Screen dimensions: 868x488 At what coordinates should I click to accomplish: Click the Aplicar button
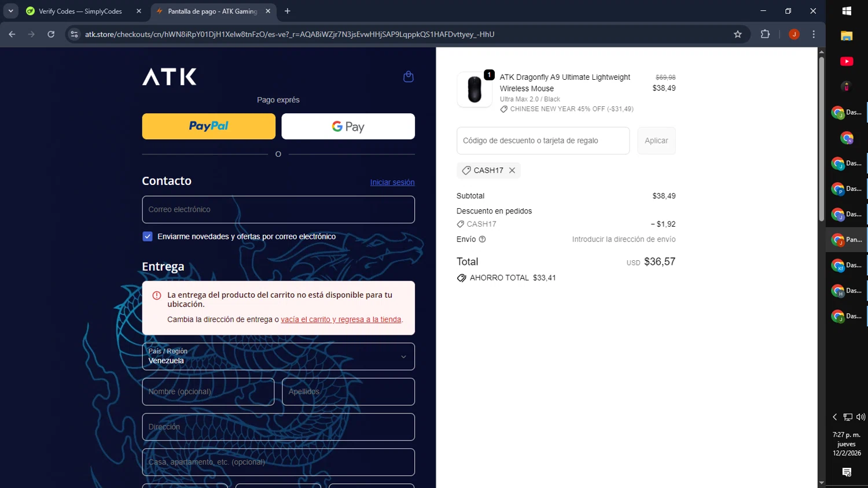pos(656,141)
